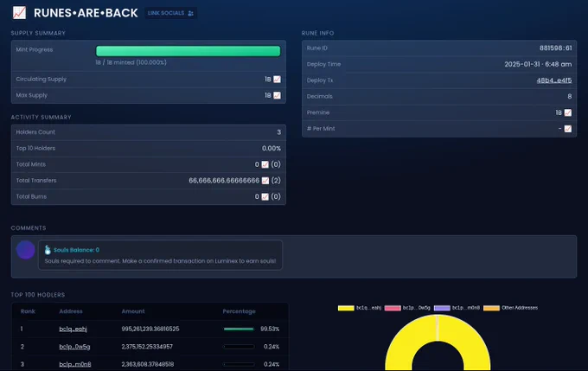Click the rune icon in the # Per Mint row

[568, 129]
